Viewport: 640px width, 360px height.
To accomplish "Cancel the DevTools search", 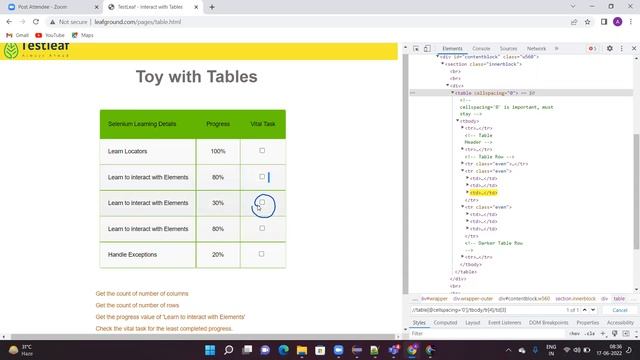I will (620, 311).
